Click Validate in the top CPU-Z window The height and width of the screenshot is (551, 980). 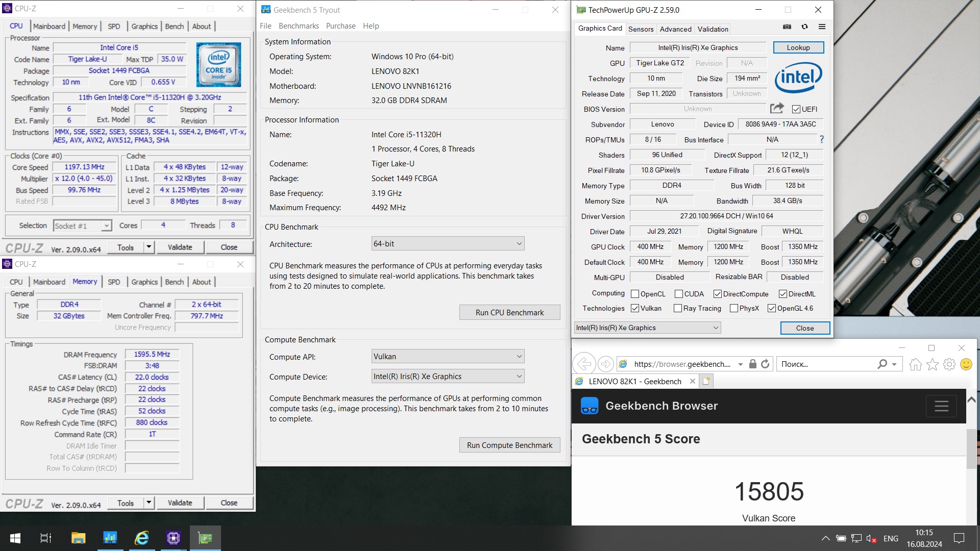tap(180, 247)
